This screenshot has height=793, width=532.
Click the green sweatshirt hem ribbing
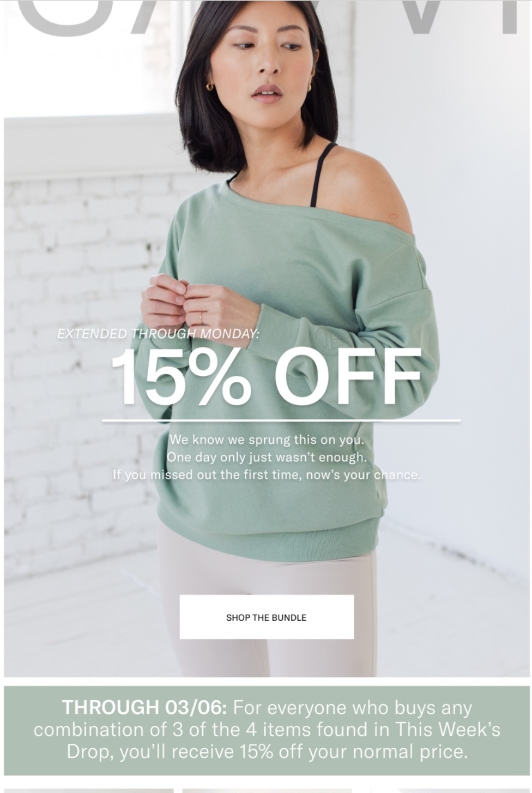267,540
